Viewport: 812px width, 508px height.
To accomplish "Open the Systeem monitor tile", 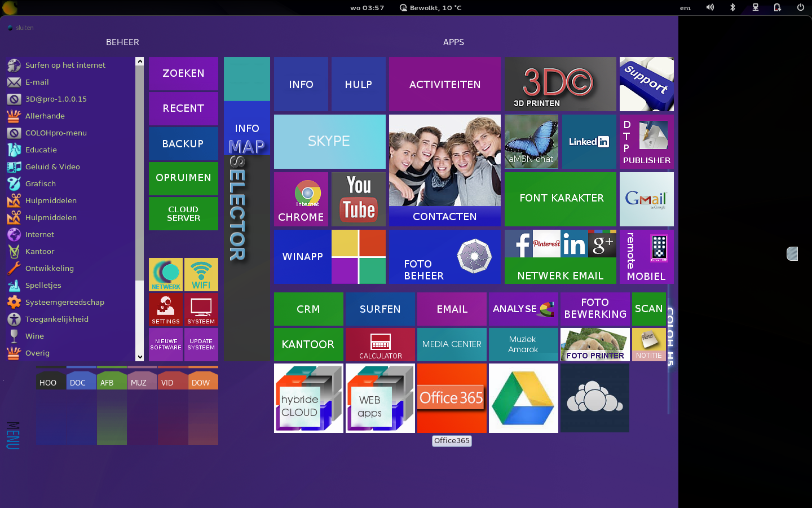I will (201, 309).
